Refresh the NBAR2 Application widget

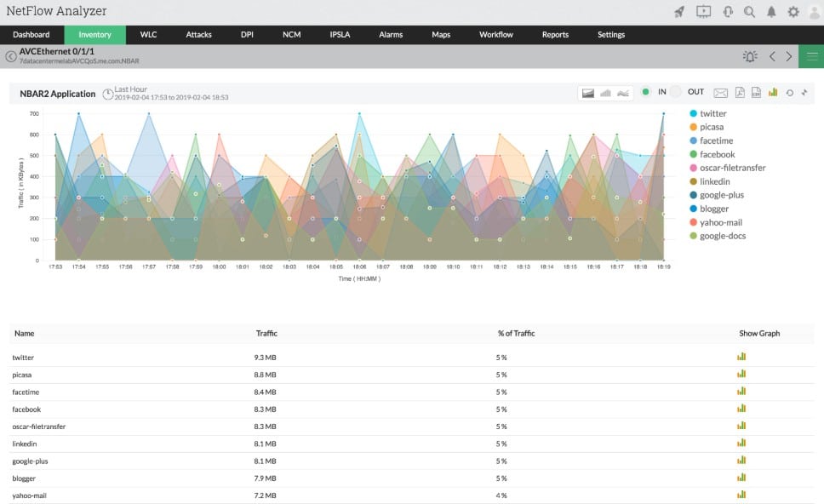pyautogui.click(x=789, y=93)
